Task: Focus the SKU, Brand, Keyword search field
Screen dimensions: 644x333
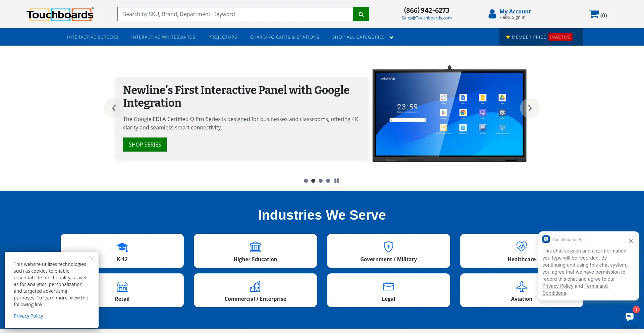Action: point(235,14)
